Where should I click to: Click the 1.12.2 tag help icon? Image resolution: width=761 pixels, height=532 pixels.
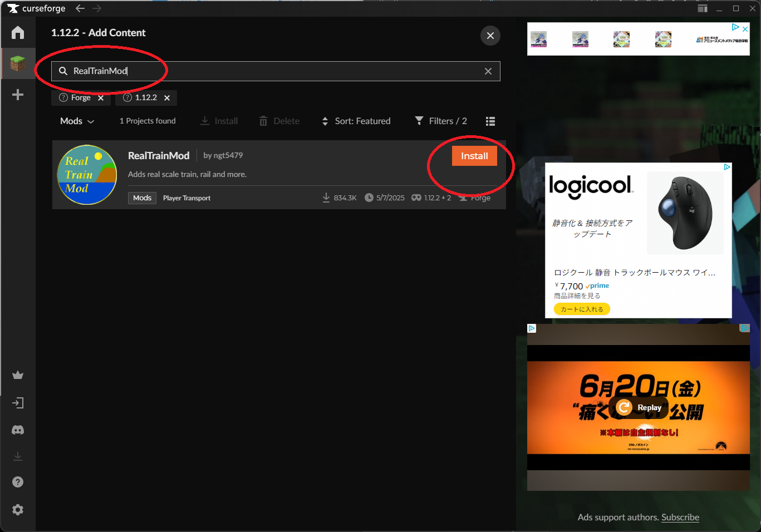click(x=127, y=97)
